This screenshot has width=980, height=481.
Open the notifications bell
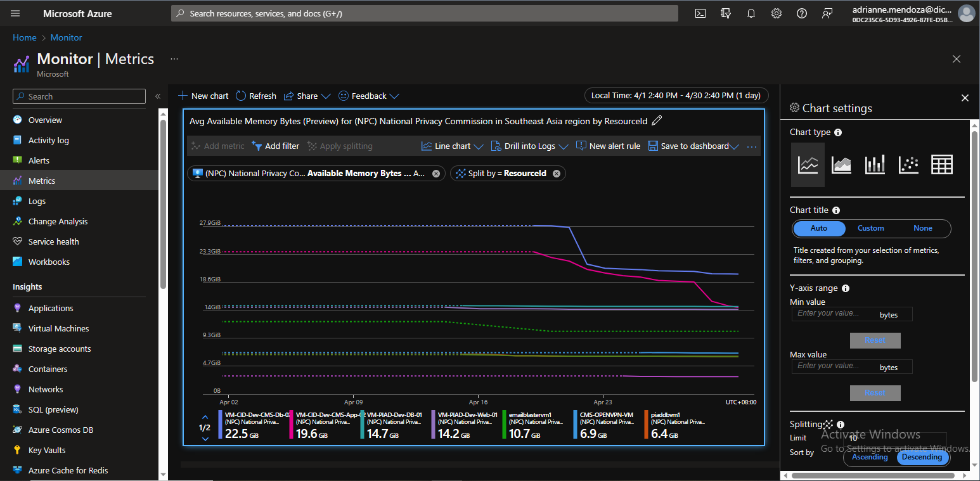[751, 13]
